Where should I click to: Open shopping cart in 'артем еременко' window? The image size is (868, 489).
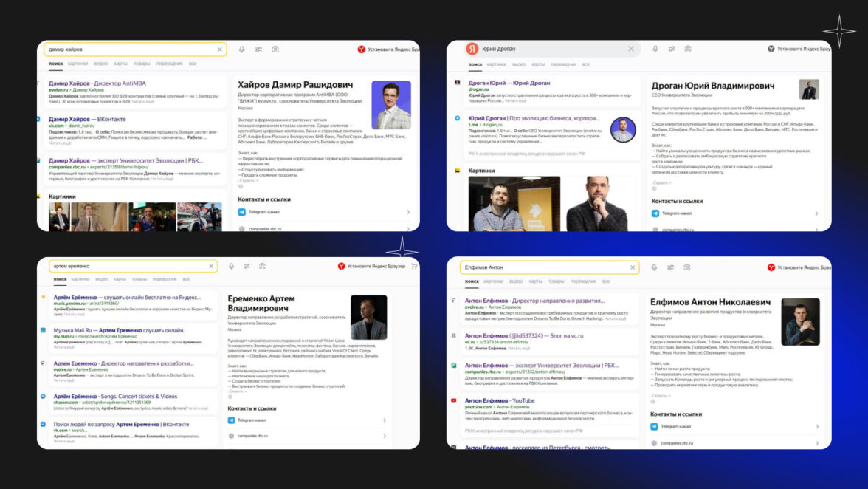point(414,267)
